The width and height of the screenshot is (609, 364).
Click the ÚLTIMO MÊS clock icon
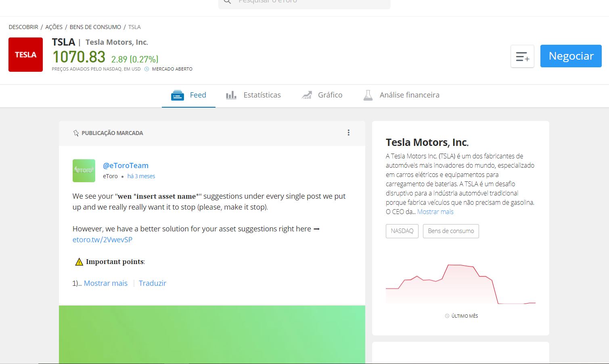pyautogui.click(x=447, y=316)
